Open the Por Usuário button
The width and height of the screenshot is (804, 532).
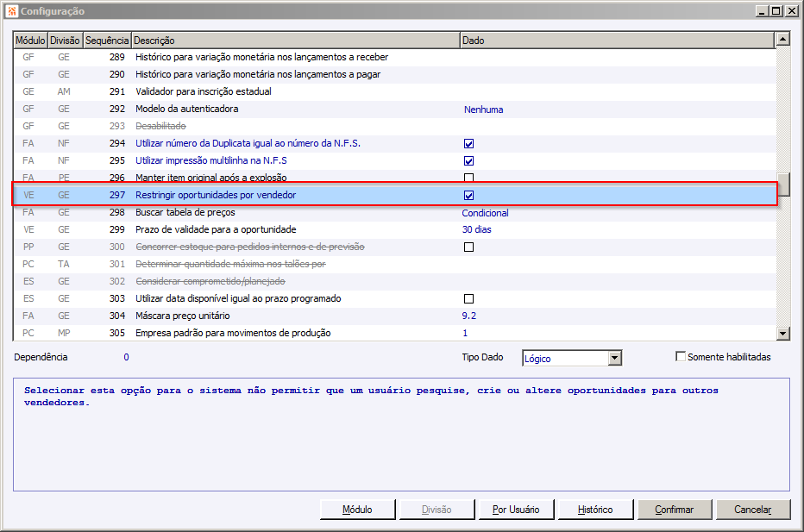tap(516, 510)
